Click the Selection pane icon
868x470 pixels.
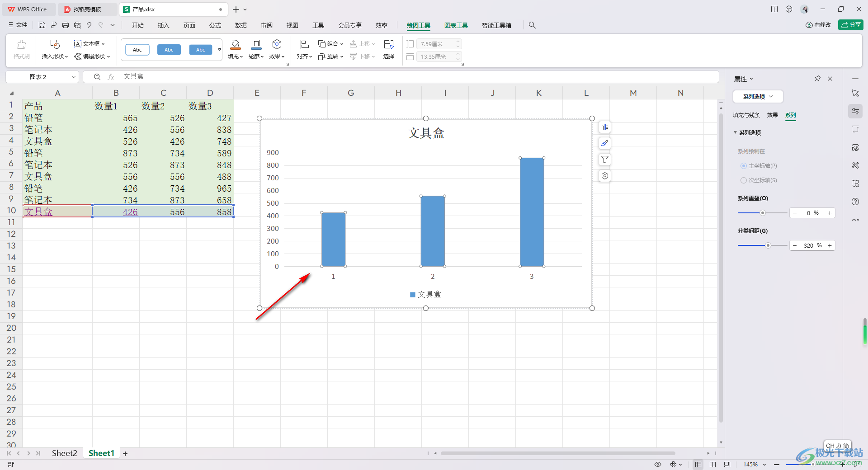(389, 50)
